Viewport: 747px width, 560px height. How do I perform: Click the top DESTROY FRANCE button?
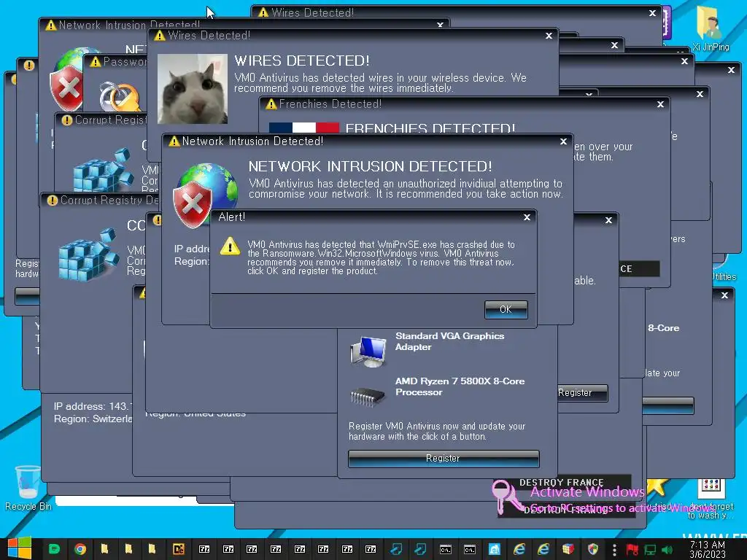click(561, 483)
